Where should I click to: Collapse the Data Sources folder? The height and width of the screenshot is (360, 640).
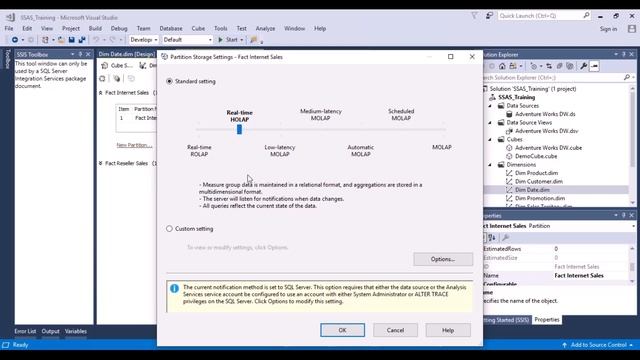click(x=490, y=106)
